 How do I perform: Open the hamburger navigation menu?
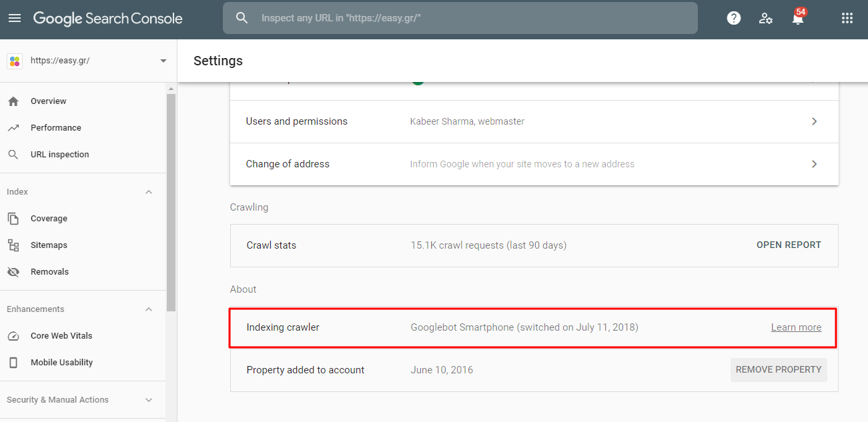pos(15,18)
